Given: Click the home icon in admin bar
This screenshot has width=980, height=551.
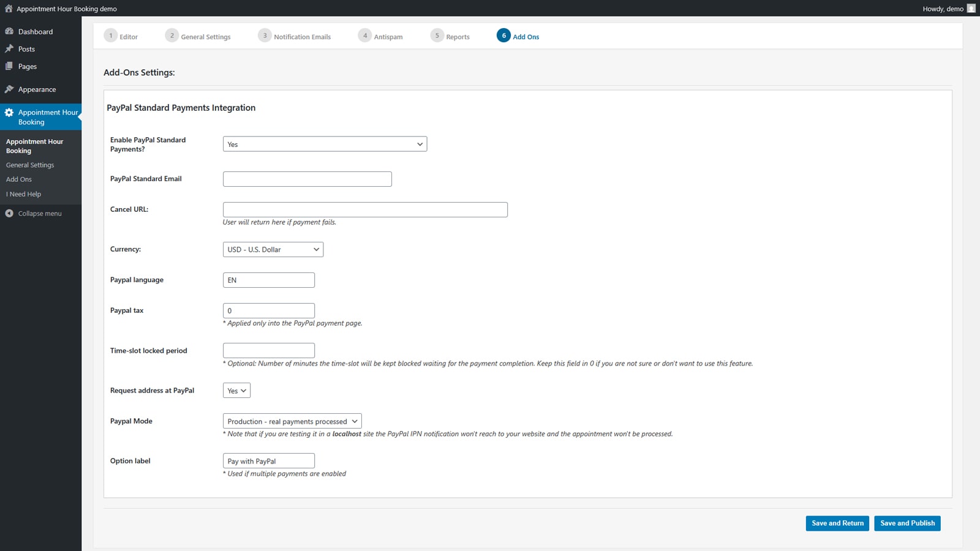Looking at the screenshot, I should 9,9.
